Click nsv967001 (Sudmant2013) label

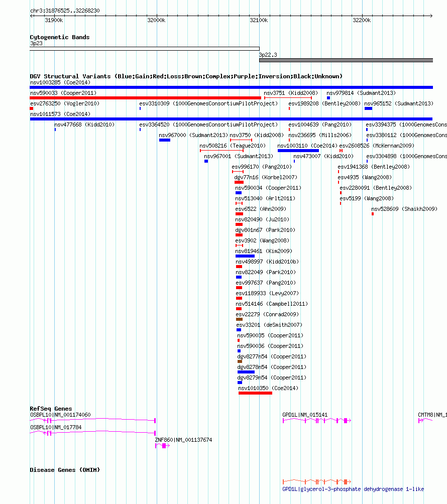point(238,157)
